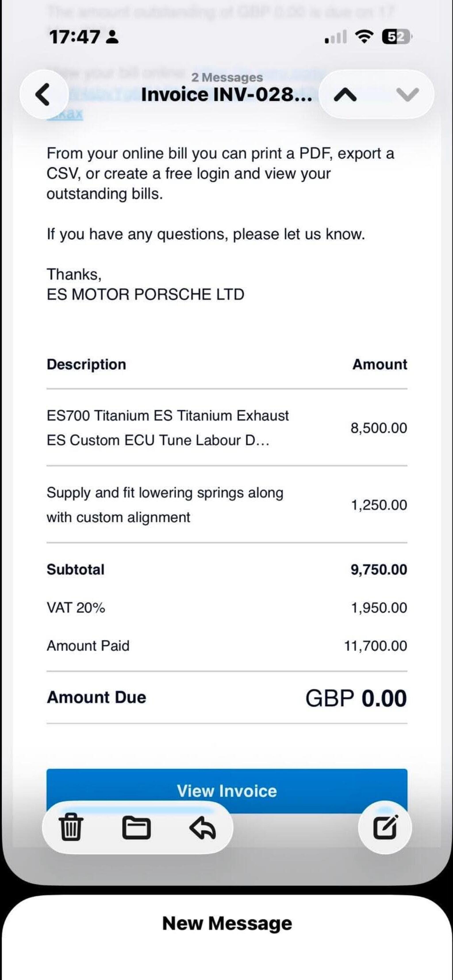Tap the Invoice INV-028 thread title
This screenshot has height=980, width=453.
click(227, 94)
